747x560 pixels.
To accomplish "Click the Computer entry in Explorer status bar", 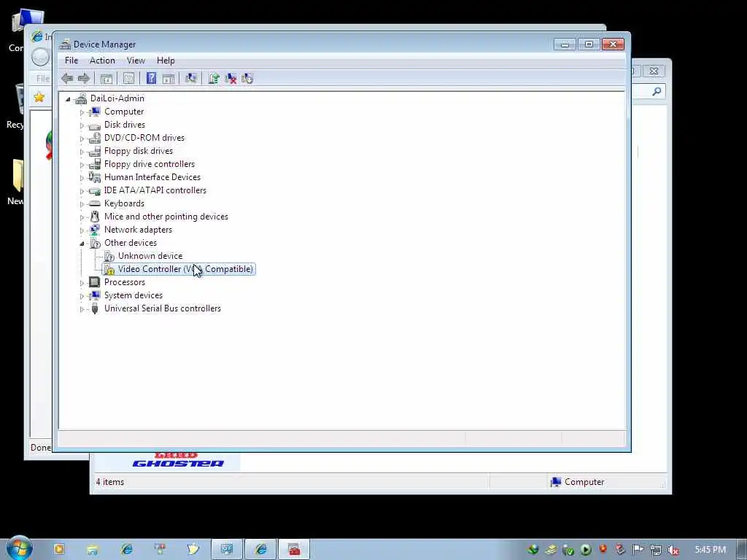I will click(x=578, y=482).
